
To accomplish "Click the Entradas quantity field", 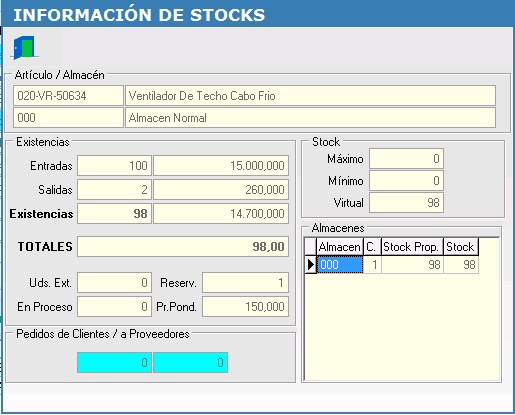I will click(114, 165).
